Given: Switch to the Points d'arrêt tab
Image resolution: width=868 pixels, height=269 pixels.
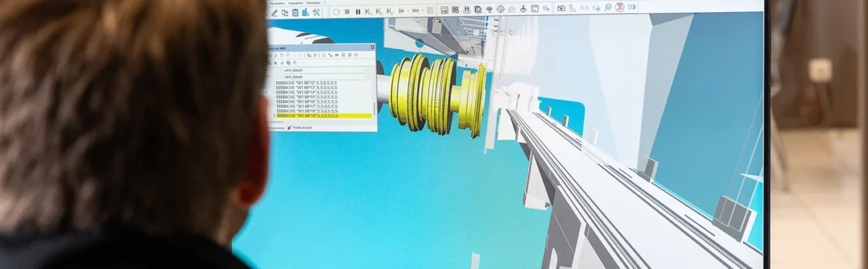Looking at the screenshot, I should click(299, 128).
